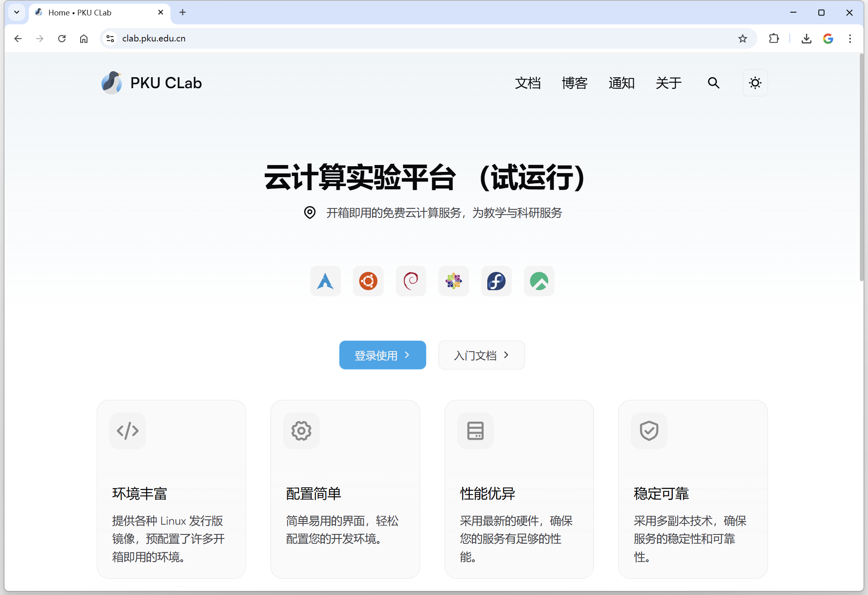The image size is (868, 595).
Task: Open Chrome's three-dot menu
Action: pyautogui.click(x=850, y=39)
